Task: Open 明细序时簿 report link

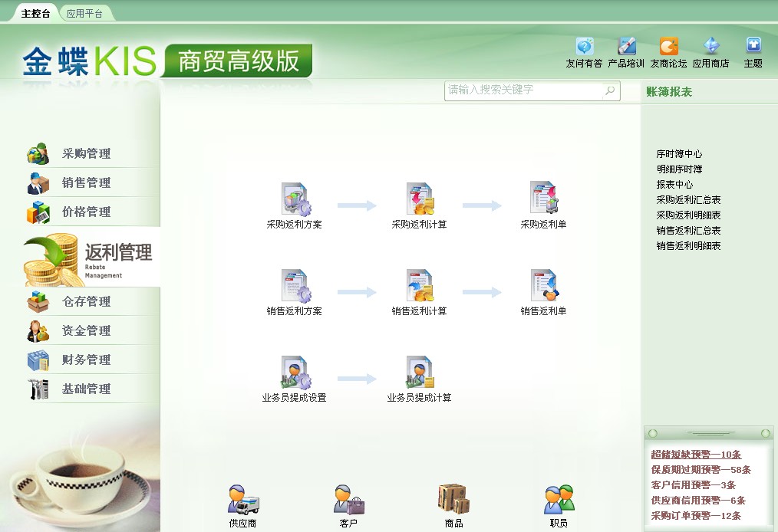Action: coord(679,169)
